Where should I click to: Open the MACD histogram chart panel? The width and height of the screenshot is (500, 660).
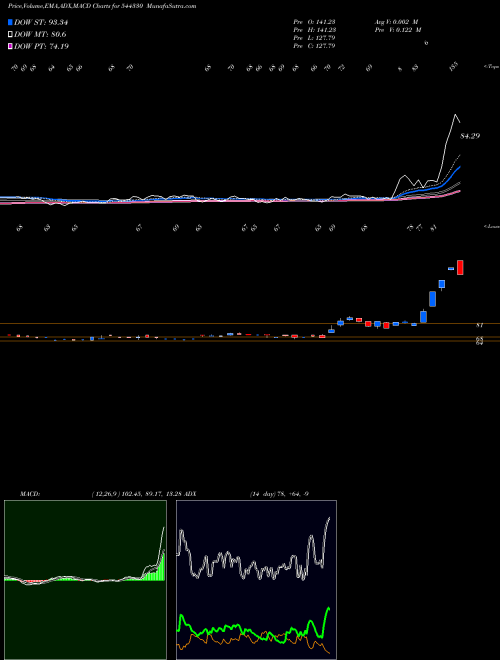pyautogui.click(x=85, y=580)
